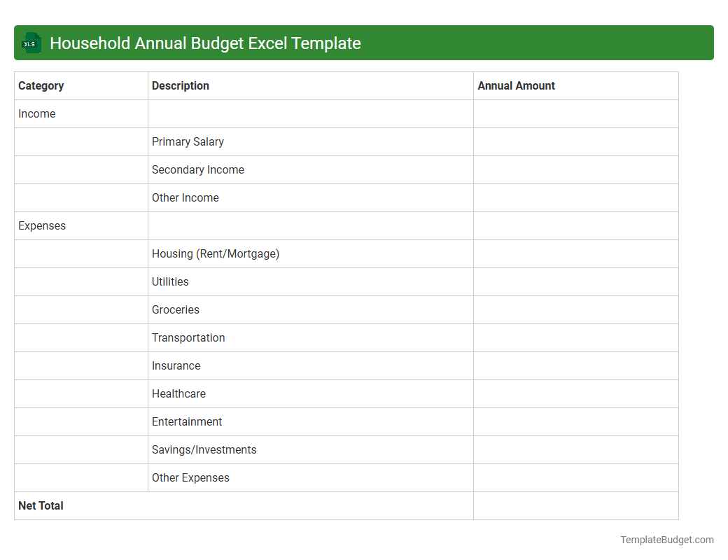728x560 pixels.
Task: Click the Category column header
Action: pos(41,85)
